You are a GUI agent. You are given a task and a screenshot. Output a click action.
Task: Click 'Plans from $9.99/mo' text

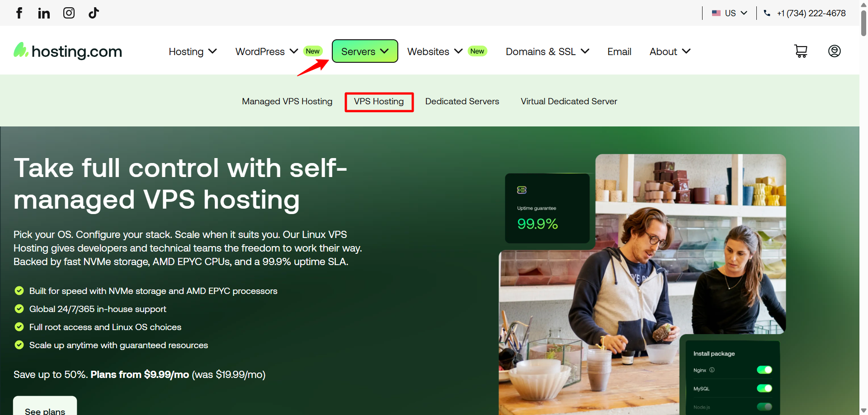pos(140,374)
